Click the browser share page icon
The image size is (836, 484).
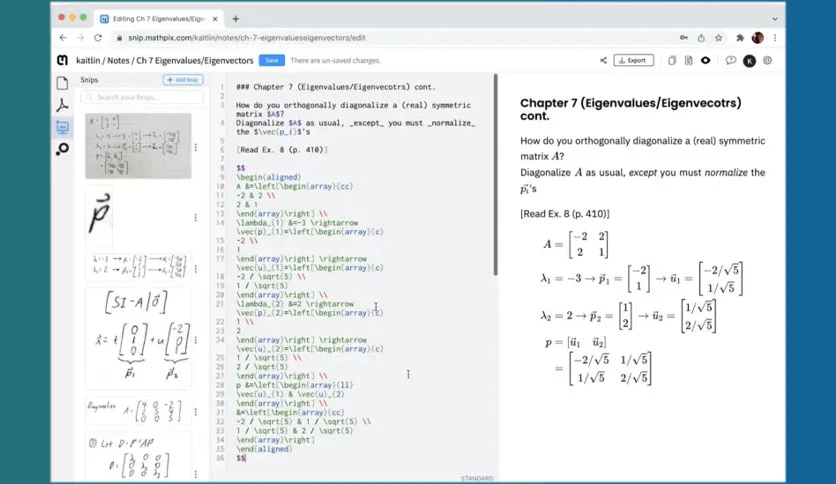tap(701, 38)
